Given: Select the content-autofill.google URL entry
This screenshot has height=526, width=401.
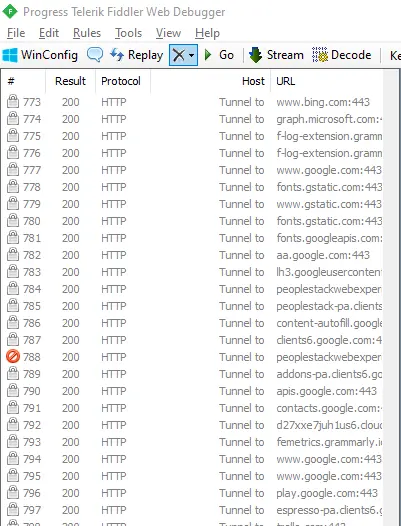Looking at the screenshot, I should point(329,323).
